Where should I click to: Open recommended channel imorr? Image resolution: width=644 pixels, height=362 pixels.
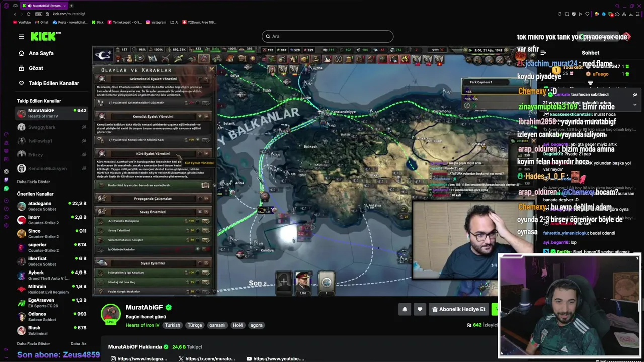click(51, 220)
